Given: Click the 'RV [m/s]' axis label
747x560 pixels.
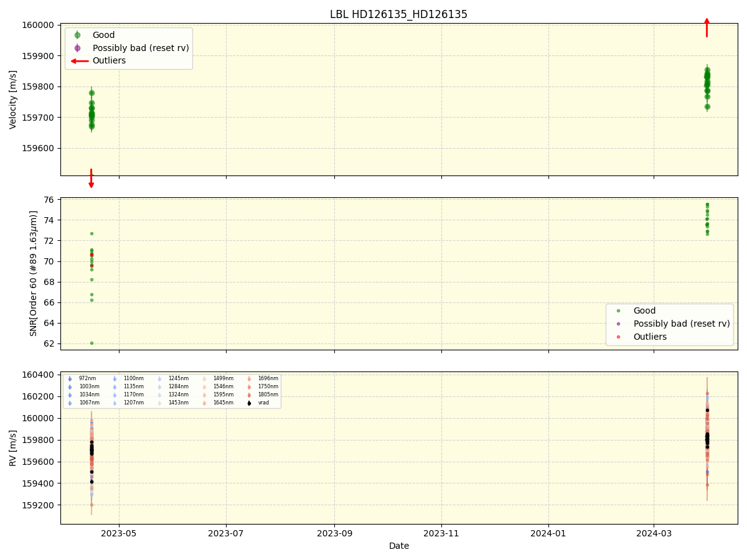Looking at the screenshot, I should tap(13, 448).
